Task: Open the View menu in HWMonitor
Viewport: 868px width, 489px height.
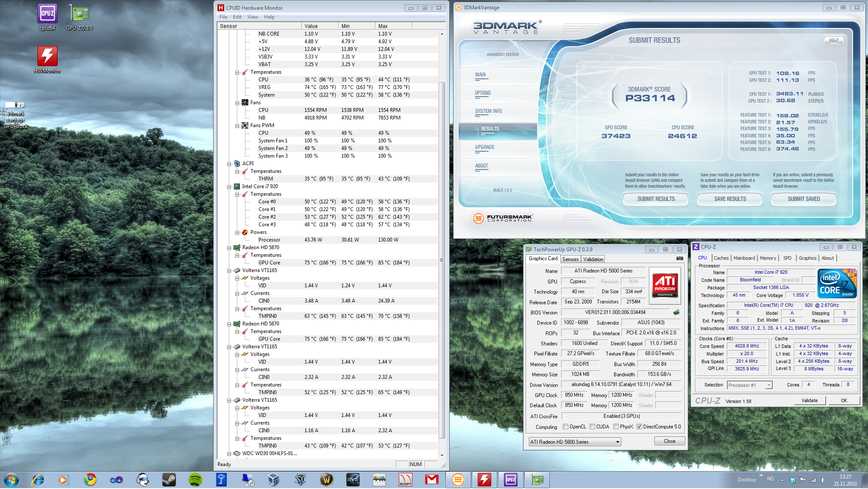Action: 253,17
